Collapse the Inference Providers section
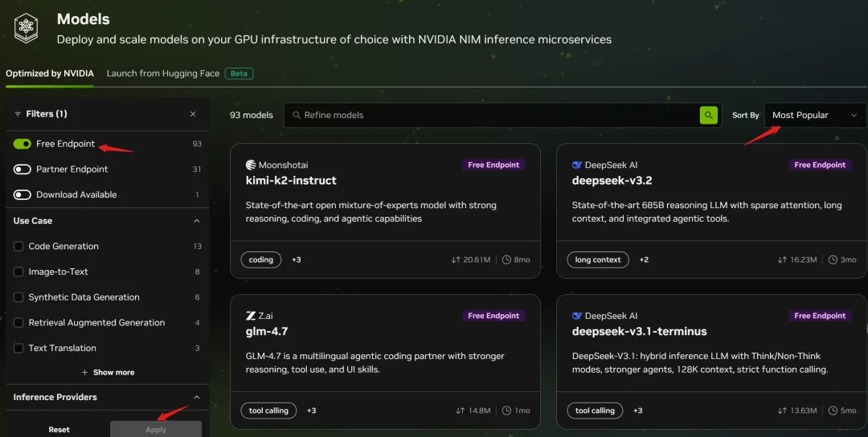 pyautogui.click(x=197, y=397)
